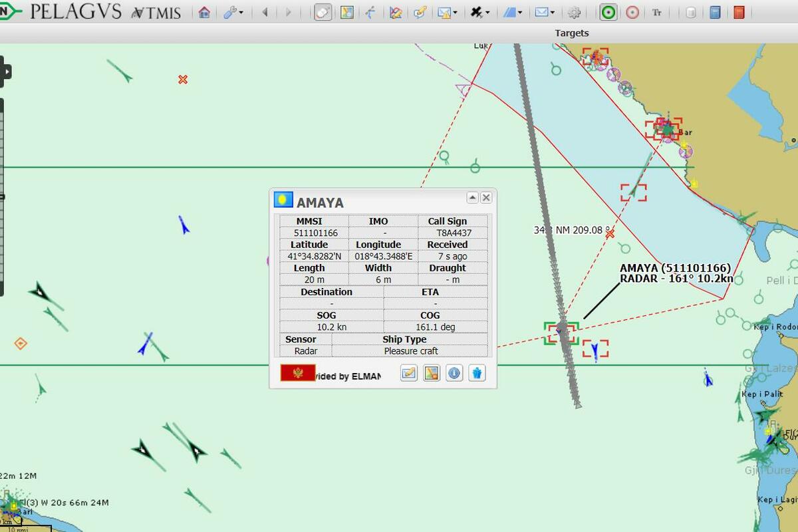Click the blue ship icon in popup
This screenshot has height=532, width=798.
click(477, 373)
